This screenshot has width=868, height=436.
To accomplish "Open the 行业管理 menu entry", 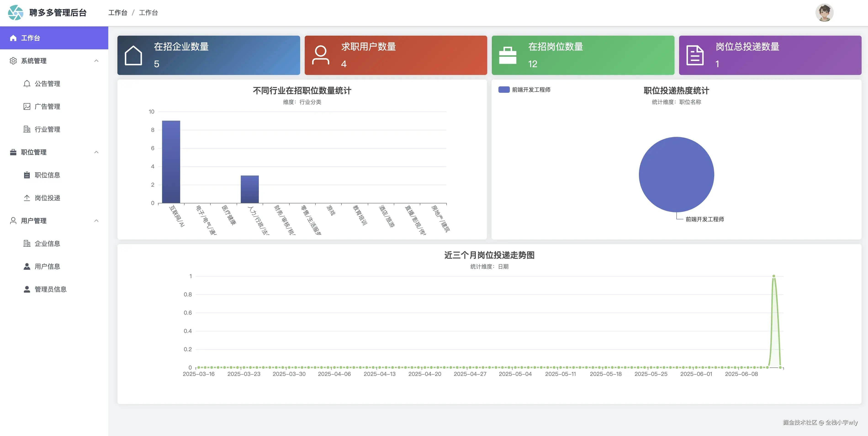I will pos(47,129).
